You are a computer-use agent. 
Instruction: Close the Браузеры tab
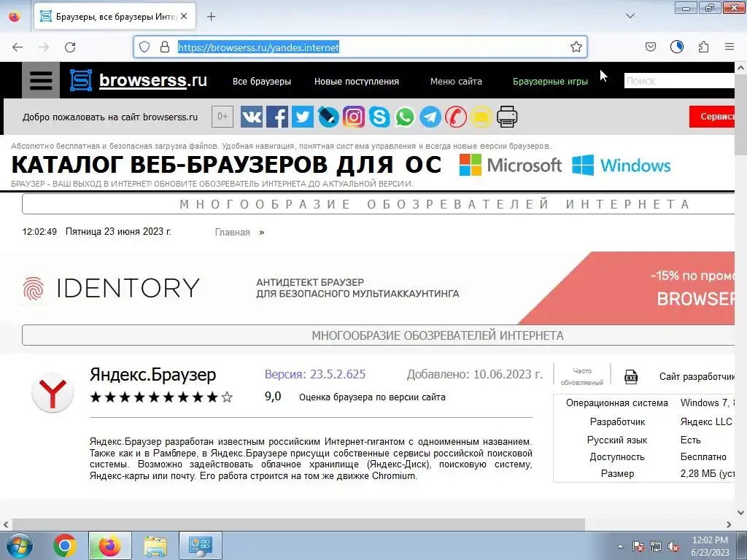pos(184,16)
